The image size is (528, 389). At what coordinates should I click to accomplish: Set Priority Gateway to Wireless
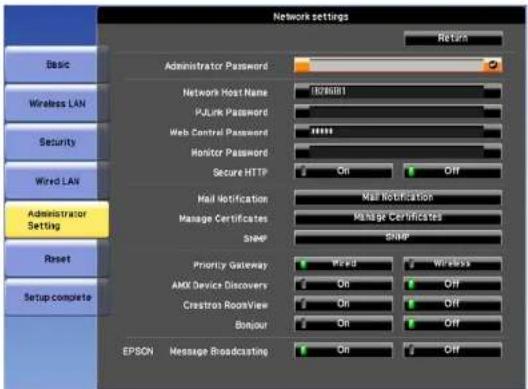pyautogui.click(x=453, y=264)
